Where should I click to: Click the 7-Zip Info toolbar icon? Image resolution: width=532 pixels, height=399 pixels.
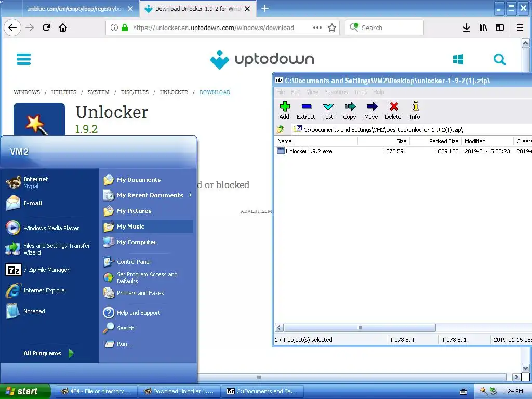pyautogui.click(x=415, y=110)
